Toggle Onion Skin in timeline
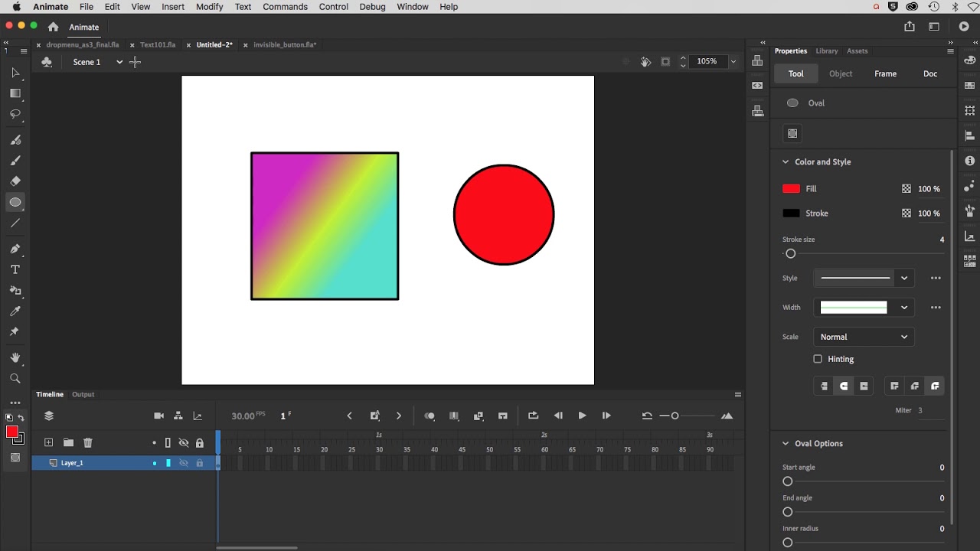The height and width of the screenshot is (551, 980). coord(430,416)
